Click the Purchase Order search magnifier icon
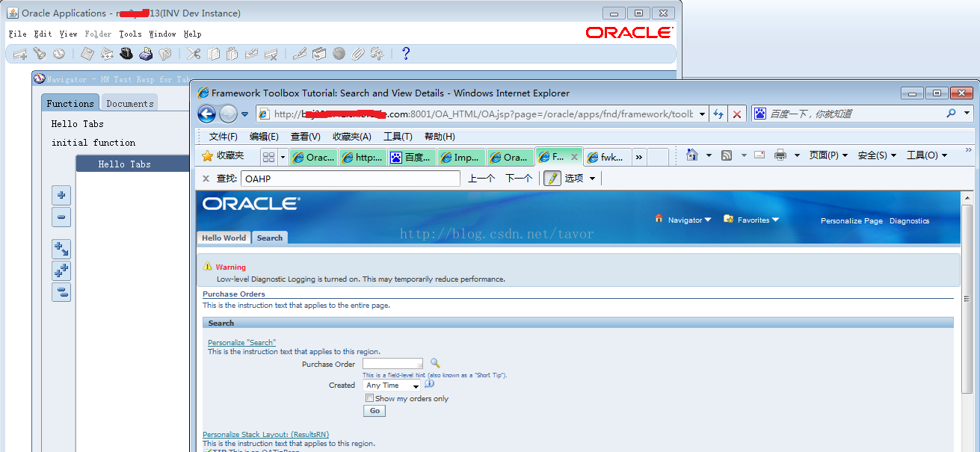Image resolution: width=980 pixels, height=452 pixels. coord(435,363)
